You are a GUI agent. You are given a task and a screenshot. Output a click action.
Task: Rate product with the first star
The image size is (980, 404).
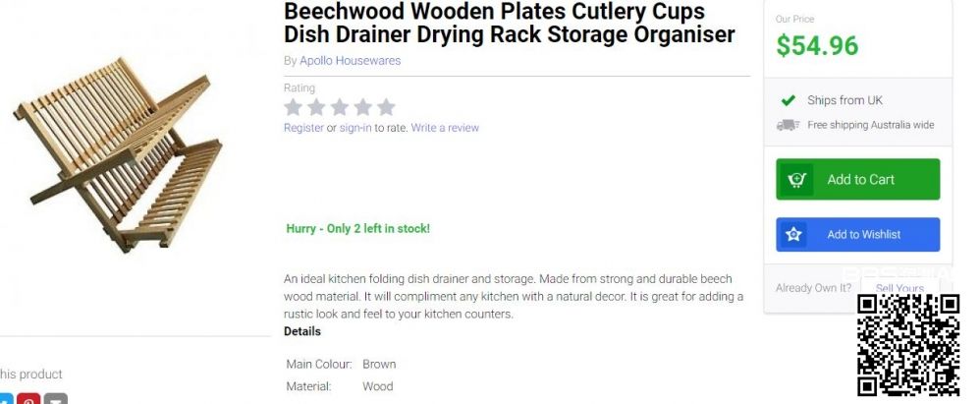click(293, 107)
